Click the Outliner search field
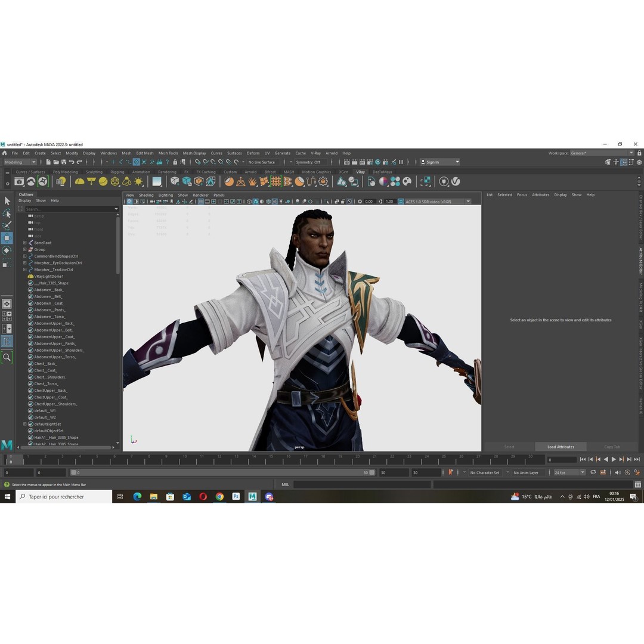The image size is (644, 644). point(72,209)
